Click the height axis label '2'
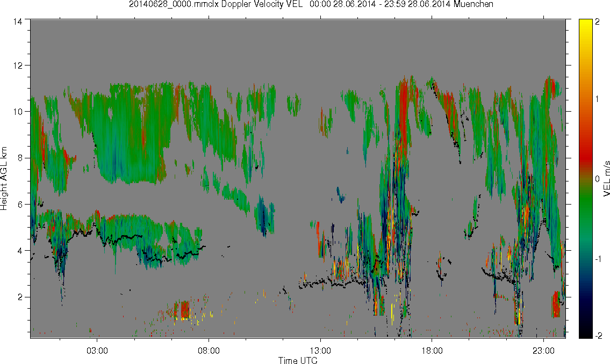This screenshot has height=364, width=610. (19, 297)
